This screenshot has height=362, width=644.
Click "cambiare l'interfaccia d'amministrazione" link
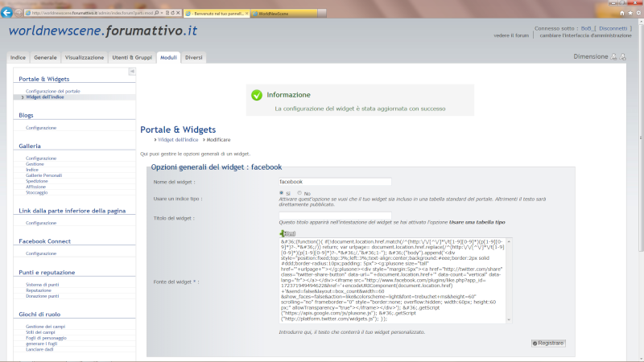pyautogui.click(x=585, y=35)
